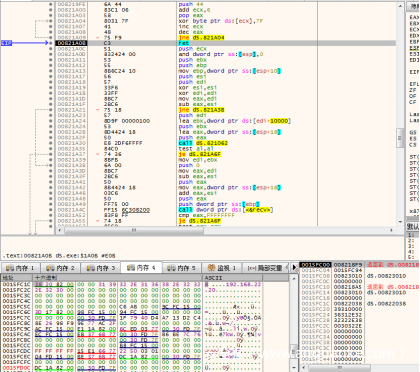Toggle breakpoint dot at address 00821A0D
The image size is (420, 372).
51,54
